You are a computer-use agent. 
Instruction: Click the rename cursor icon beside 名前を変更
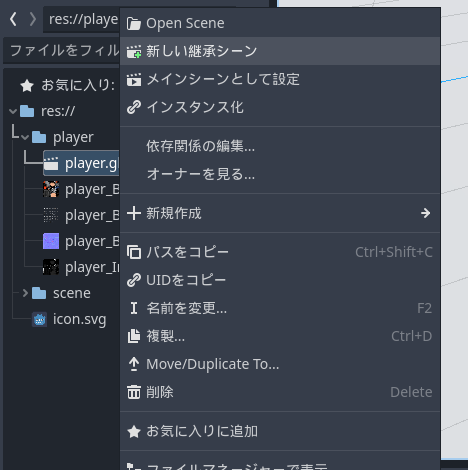click(x=134, y=308)
